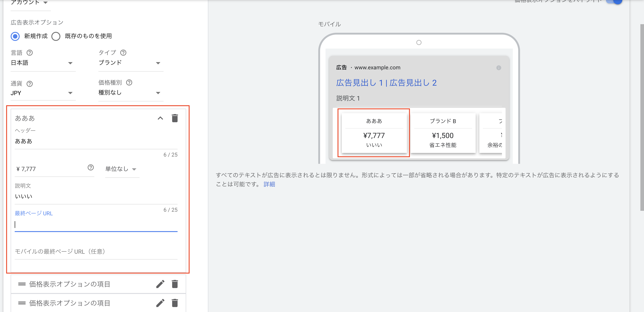Image resolution: width=644 pixels, height=312 pixels.
Task: Collapse the あああ item with chevron
Action: [160, 118]
